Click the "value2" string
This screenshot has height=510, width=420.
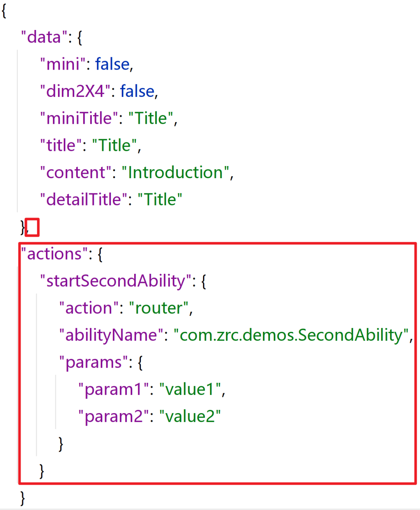point(190,417)
